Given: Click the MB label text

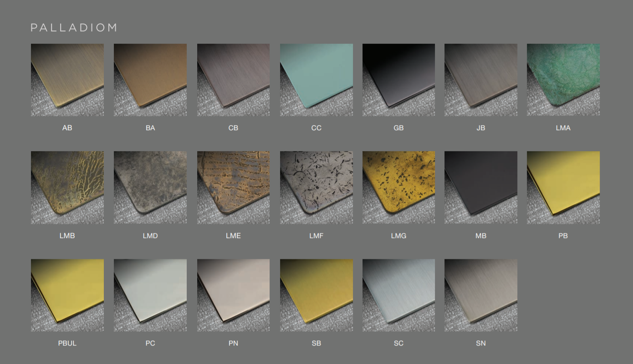Looking at the screenshot, I should tap(481, 236).
